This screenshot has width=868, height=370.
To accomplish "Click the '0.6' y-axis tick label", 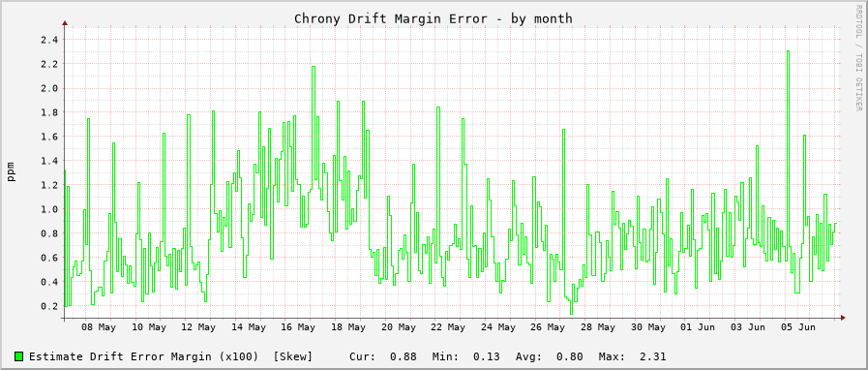I will pyautogui.click(x=49, y=258).
